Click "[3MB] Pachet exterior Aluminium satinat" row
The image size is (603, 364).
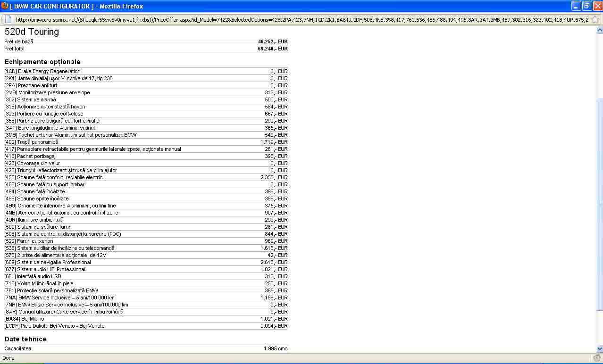[146, 135]
